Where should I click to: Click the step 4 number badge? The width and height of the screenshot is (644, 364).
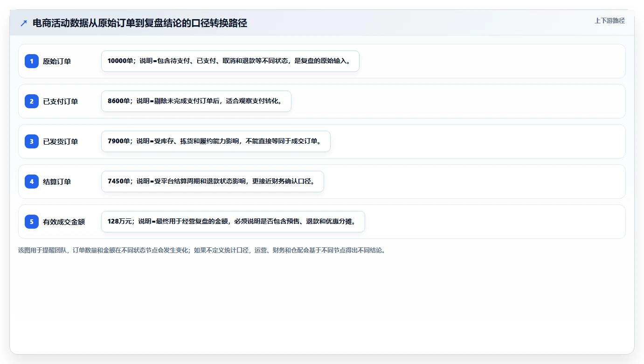tap(32, 182)
